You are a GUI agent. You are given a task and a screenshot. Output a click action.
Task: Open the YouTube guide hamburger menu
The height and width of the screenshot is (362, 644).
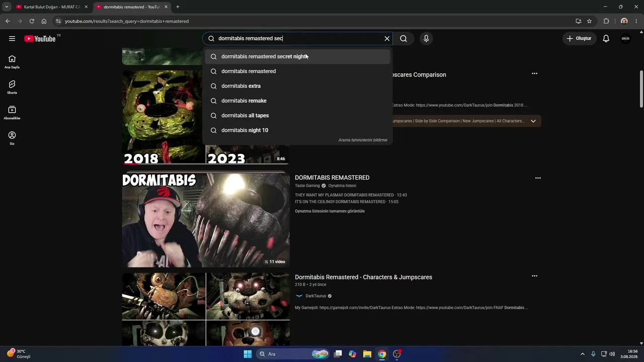tap(12, 39)
